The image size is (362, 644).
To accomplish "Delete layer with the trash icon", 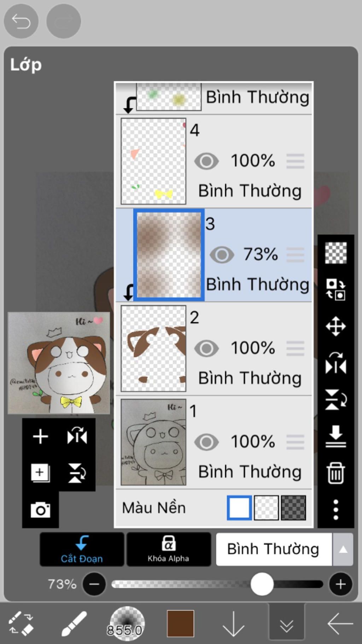I will (335, 473).
